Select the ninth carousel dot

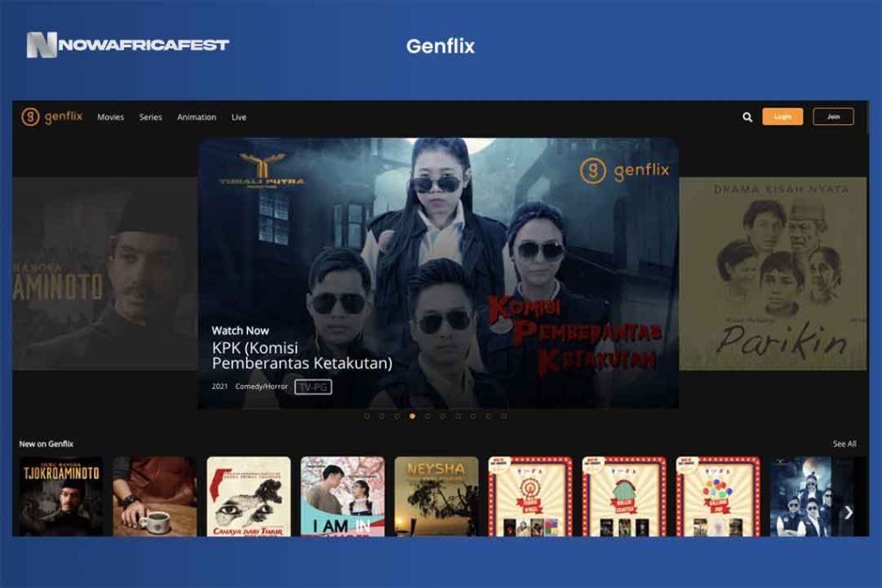(488, 416)
